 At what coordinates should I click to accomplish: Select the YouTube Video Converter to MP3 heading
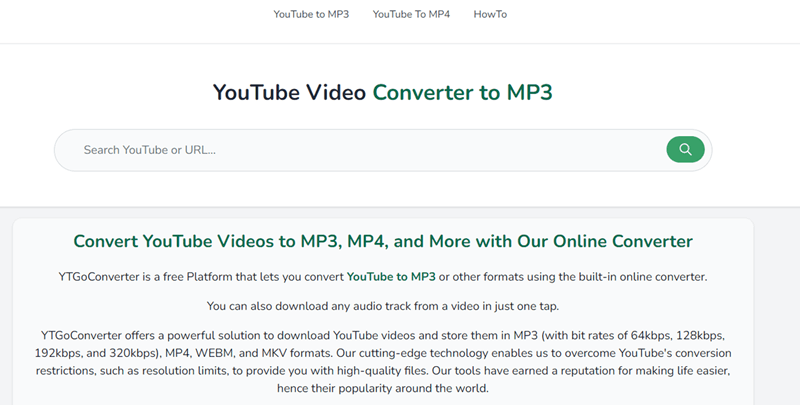[x=383, y=93]
